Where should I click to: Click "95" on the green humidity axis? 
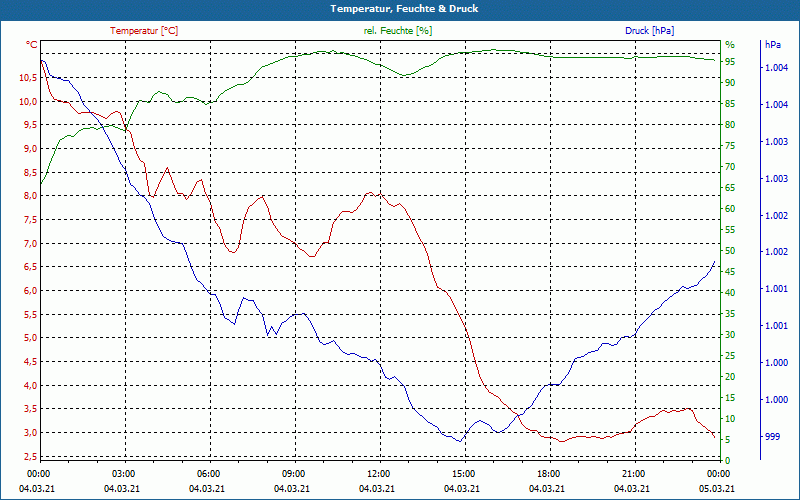[730, 62]
